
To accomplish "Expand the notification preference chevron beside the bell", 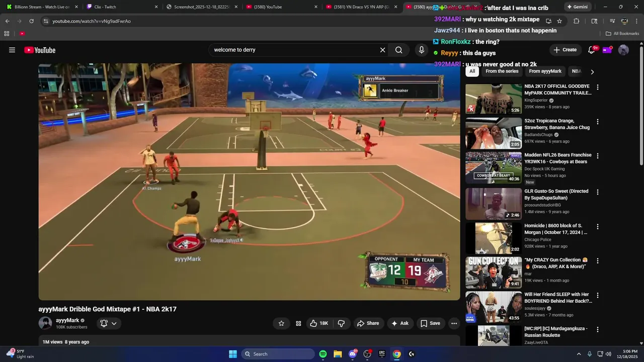I will (x=114, y=323).
